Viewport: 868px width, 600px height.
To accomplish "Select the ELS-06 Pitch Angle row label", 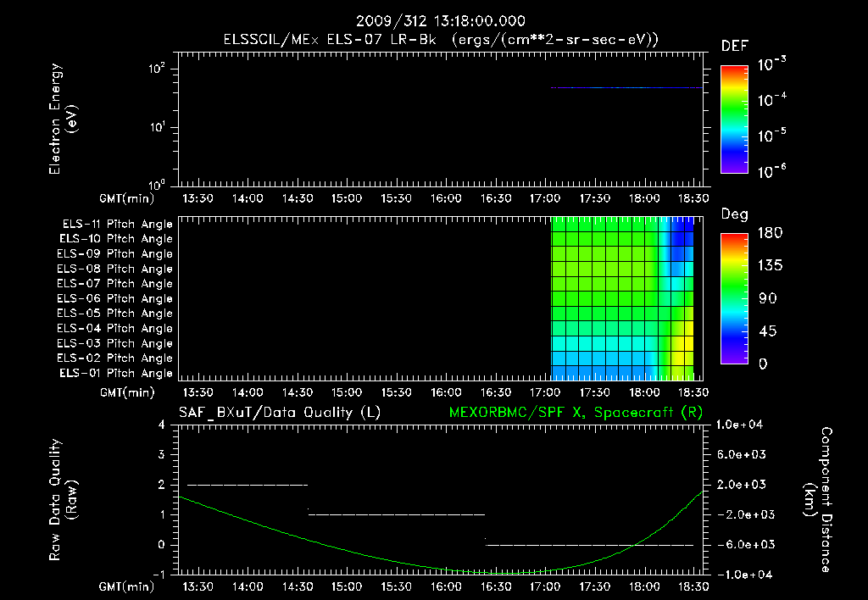I will (x=114, y=299).
